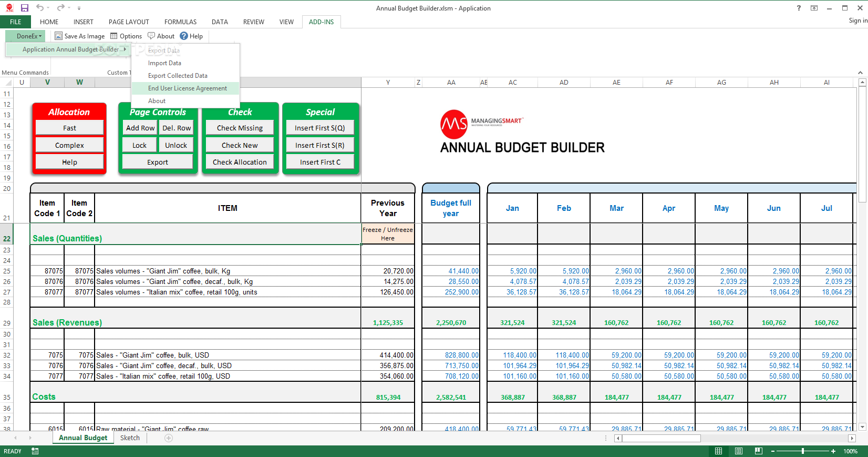Image resolution: width=868 pixels, height=457 pixels.
Task: Click the Insert First S(Q) button
Action: 320,128
